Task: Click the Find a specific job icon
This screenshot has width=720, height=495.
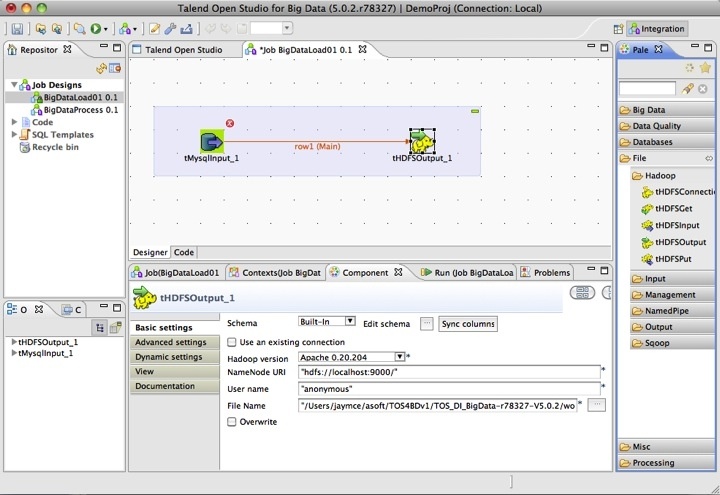Action: [79, 29]
